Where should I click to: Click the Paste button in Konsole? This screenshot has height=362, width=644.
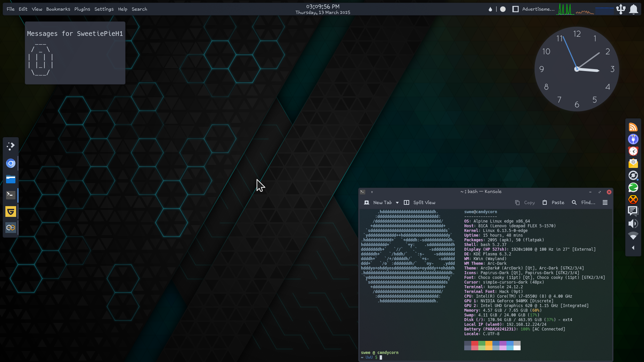click(x=553, y=202)
